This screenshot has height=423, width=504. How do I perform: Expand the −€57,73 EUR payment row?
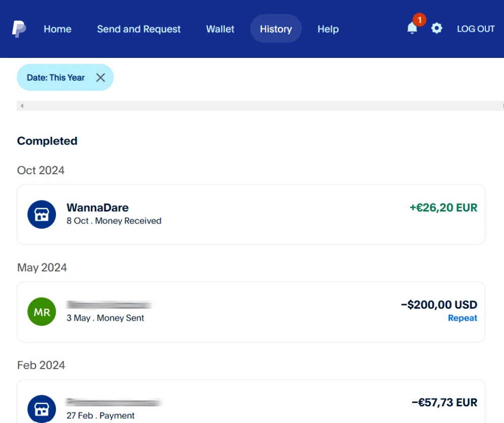252,405
